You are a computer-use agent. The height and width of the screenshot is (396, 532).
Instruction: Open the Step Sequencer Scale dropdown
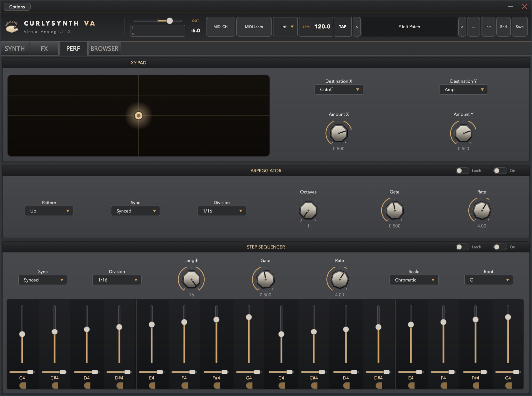click(414, 280)
